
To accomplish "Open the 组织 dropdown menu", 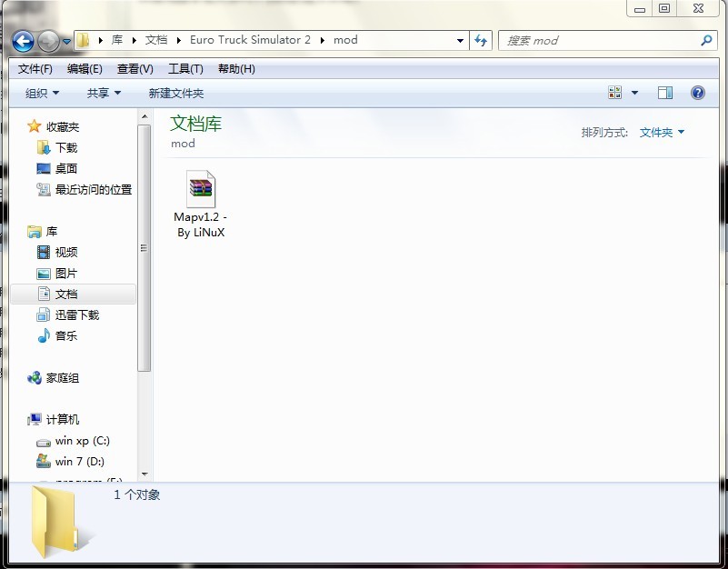I will tap(42, 93).
